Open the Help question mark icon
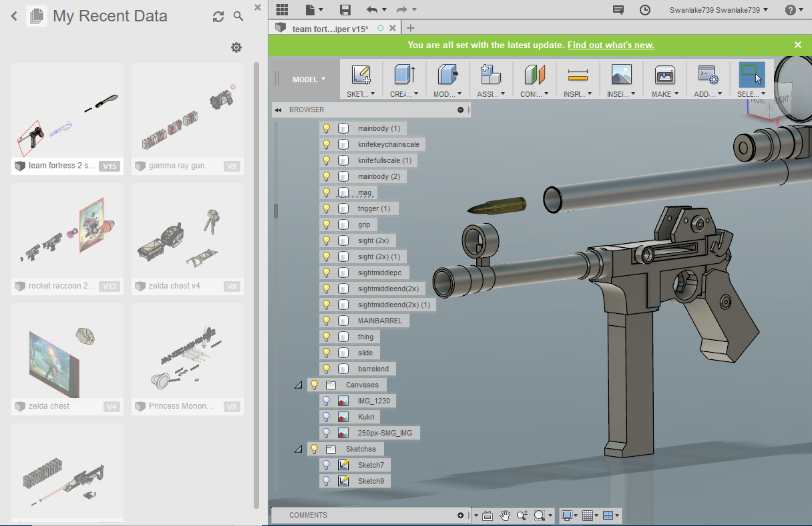The image size is (812, 526). 790,10
